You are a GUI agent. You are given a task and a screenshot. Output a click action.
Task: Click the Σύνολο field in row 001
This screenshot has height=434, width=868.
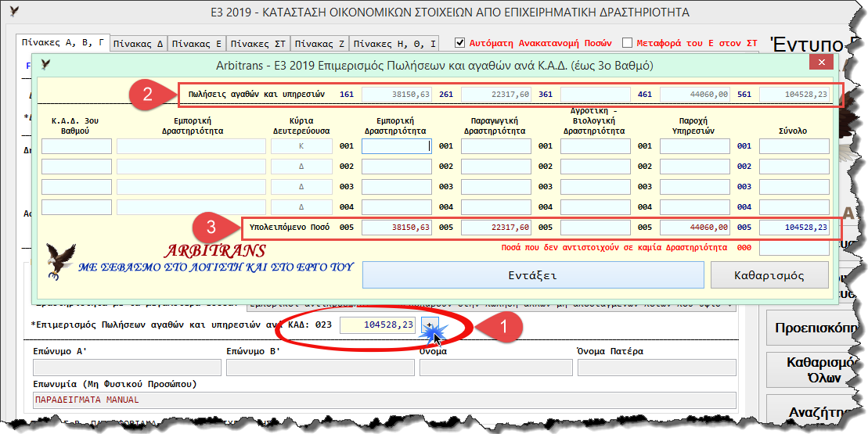[794, 146]
